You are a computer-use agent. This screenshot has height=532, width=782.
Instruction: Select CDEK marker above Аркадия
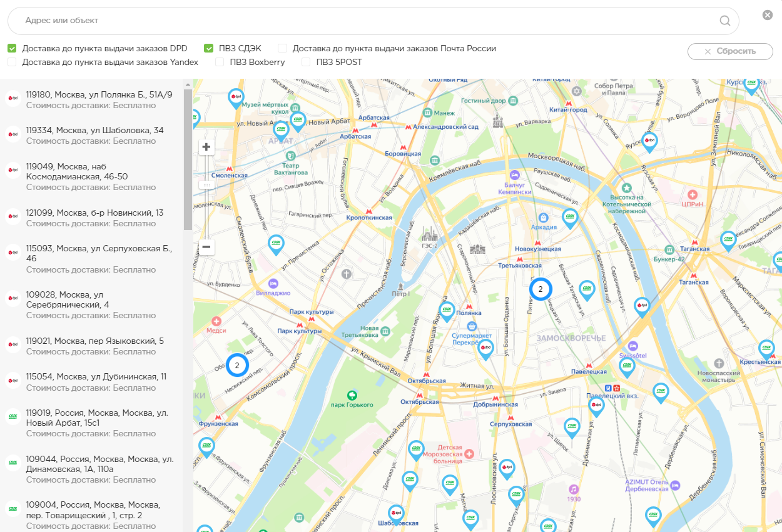click(570, 219)
